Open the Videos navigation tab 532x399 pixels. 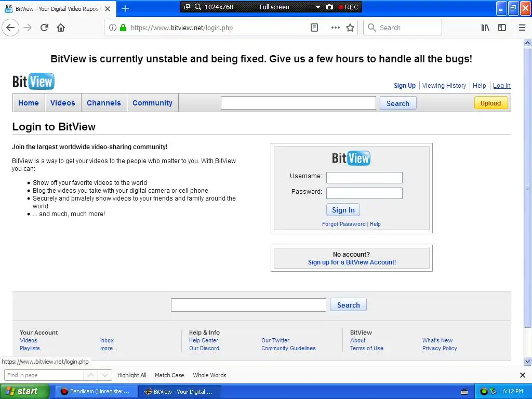(63, 103)
